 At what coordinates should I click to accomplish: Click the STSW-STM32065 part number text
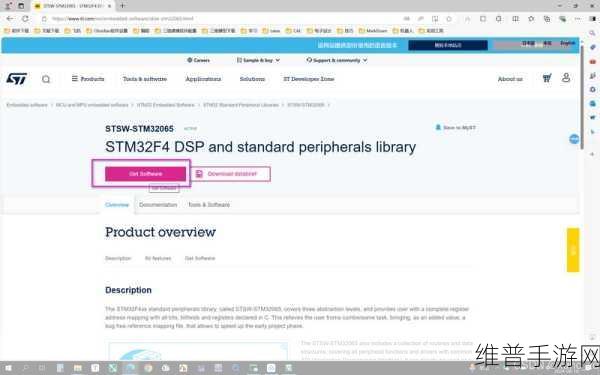(139, 129)
